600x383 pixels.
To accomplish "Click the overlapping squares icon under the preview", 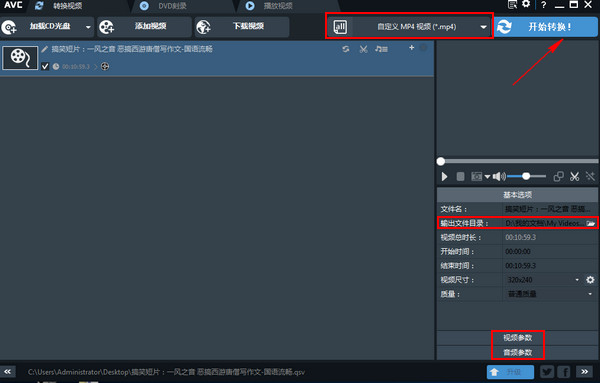I will 558,176.
